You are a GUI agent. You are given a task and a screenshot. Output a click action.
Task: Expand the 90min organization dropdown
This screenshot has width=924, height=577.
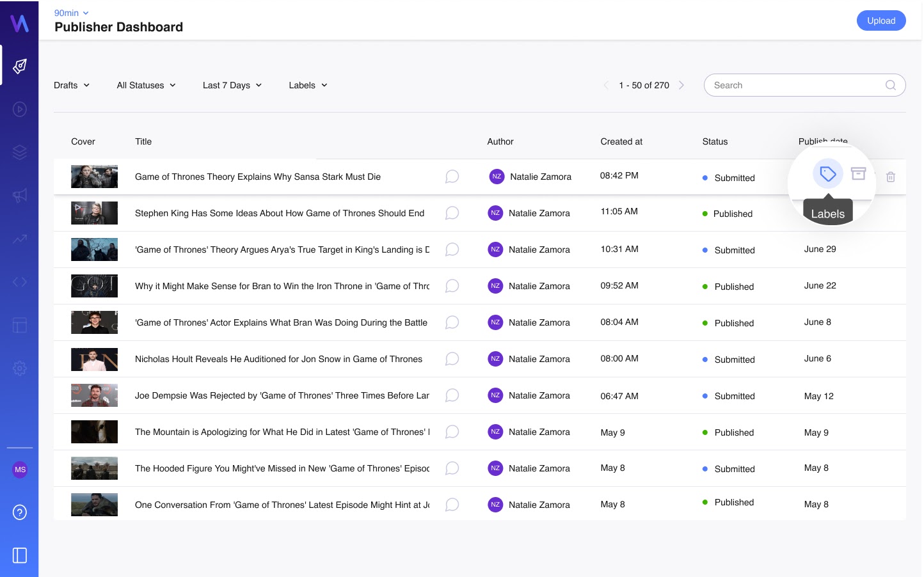[71, 13]
